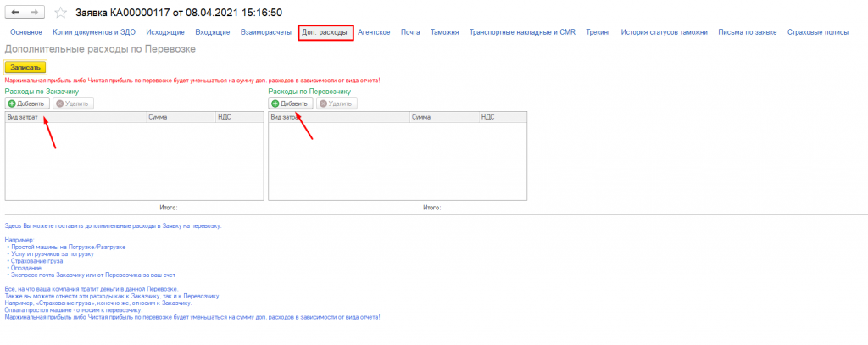Viewport: 868px width, 345px height.
Task: Open Копии документов и ЭДО tab
Action: pyautogui.click(x=94, y=33)
